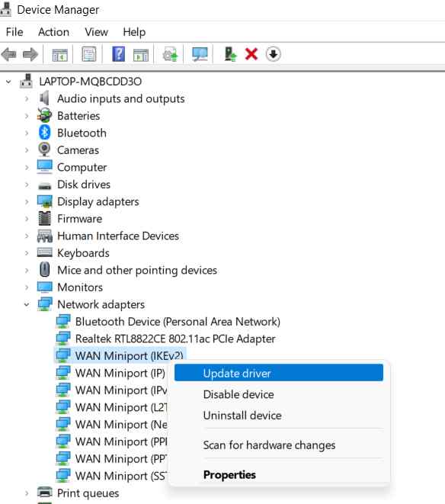Choose Update driver from context menu
The height and width of the screenshot is (504, 445).
coord(279,373)
